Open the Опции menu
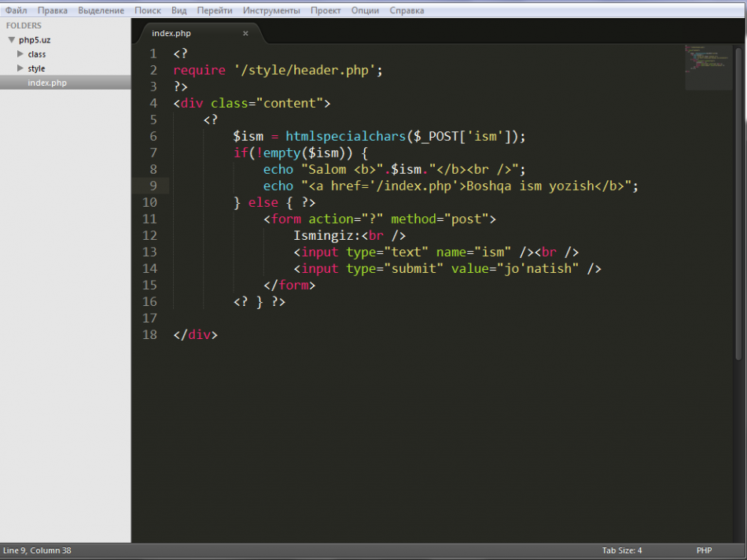The width and height of the screenshot is (747, 560). [366, 10]
